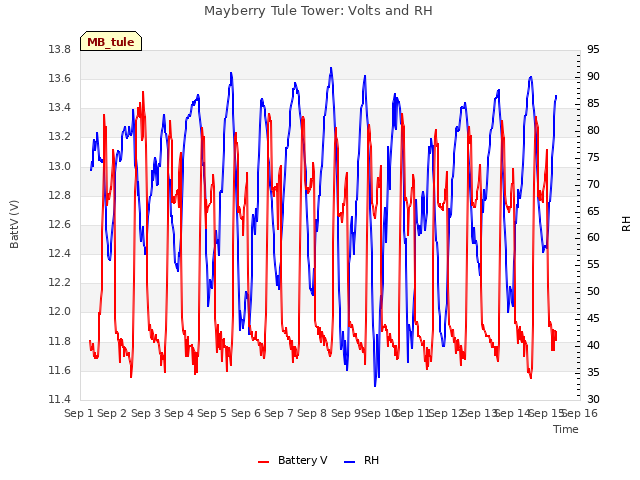Click the 12.8 voltage tick label
Image resolution: width=640 pixels, height=480 pixels.
pyautogui.click(x=60, y=195)
